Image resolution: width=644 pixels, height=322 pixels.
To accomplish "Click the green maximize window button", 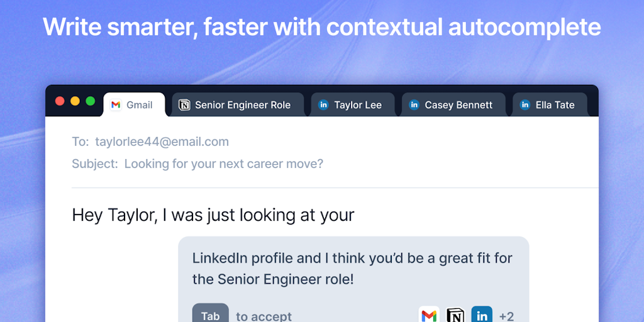I will 91,101.
